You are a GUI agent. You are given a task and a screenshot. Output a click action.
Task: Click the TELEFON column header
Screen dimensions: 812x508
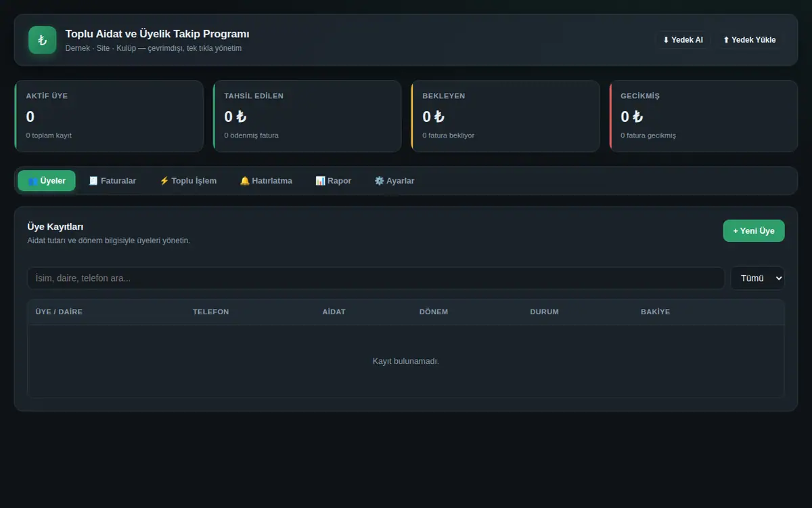click(210, 312)
